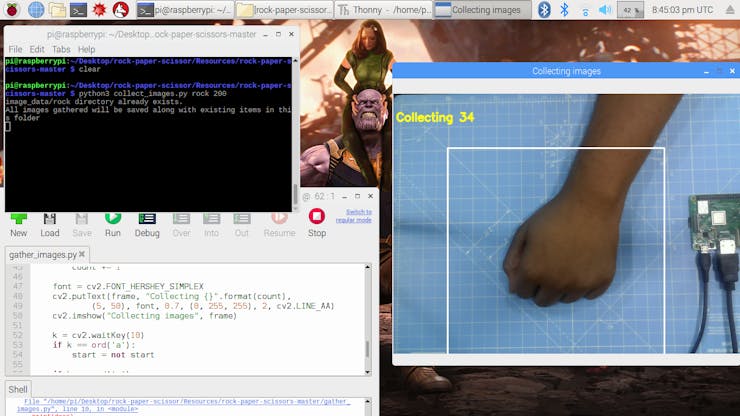This screenshot has width=740, height=416.
Task: Click Out step button in Thonny
Action: (242, 224)
